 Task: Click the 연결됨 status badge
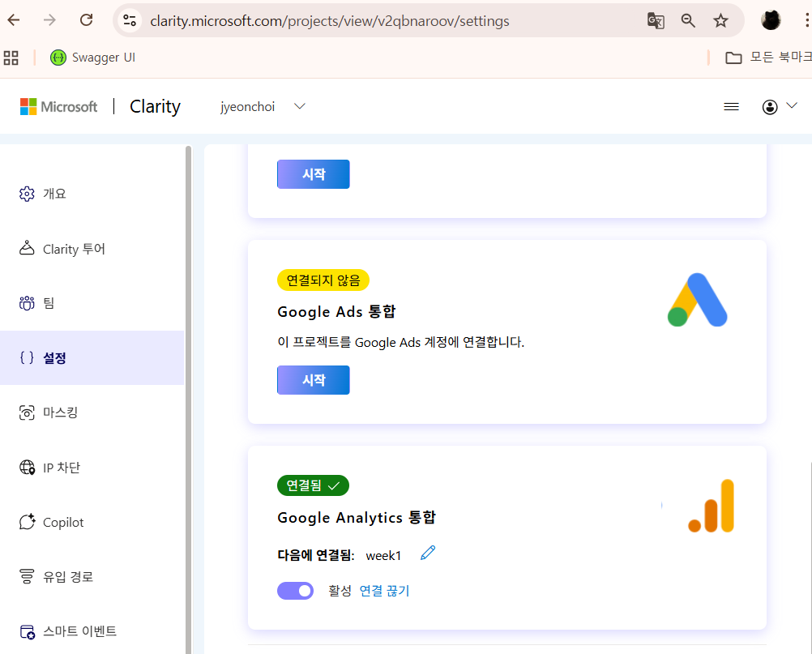314,485
